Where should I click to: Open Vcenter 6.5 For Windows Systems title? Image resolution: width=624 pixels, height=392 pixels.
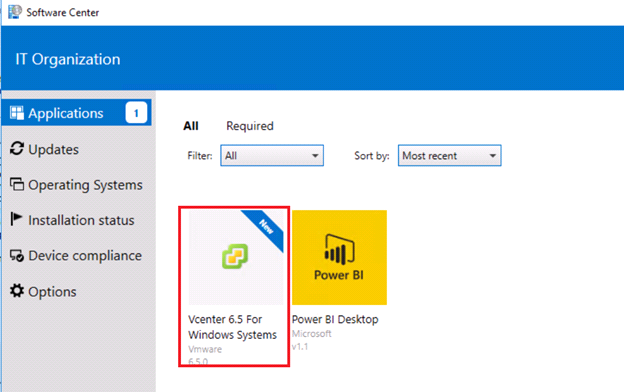point(232,327)
